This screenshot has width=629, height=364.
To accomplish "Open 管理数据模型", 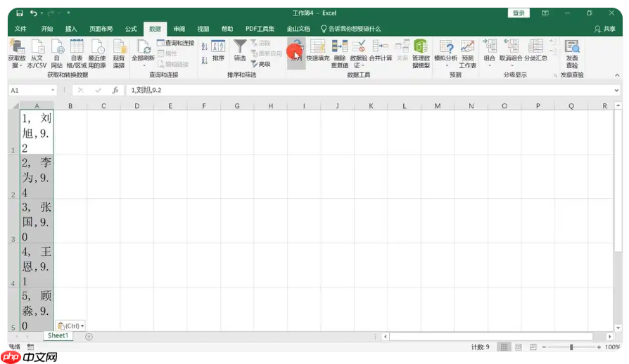I will [421, 54].
